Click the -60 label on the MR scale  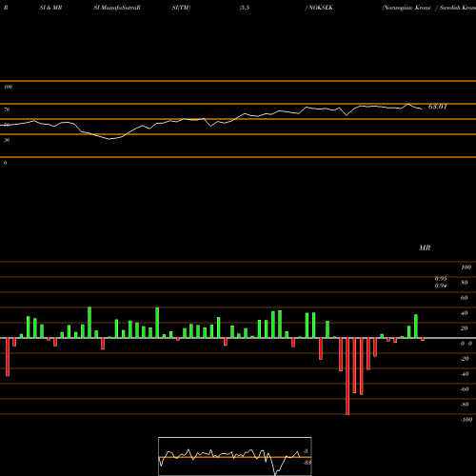point(465,389)
